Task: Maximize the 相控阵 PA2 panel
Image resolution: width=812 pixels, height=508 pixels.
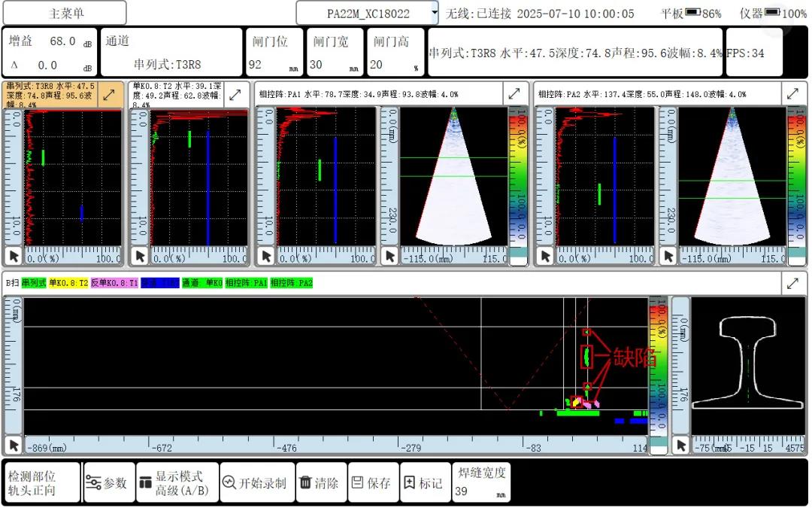Action: tap(792, 94)
